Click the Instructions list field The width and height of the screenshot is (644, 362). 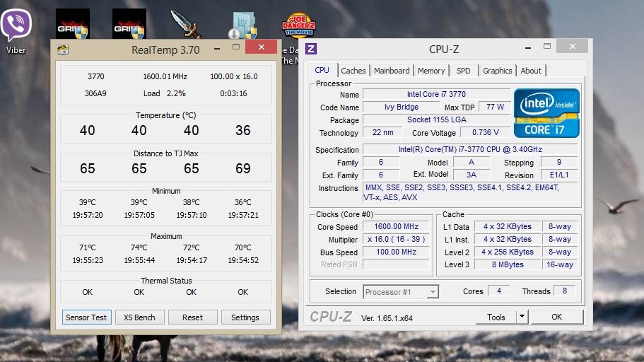[470, 192]
